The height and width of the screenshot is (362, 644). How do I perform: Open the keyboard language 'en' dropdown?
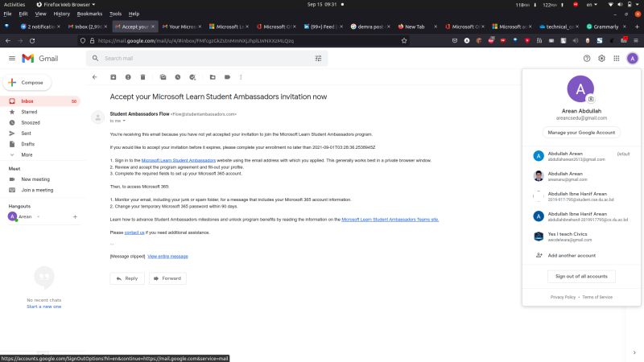point(592,5)
